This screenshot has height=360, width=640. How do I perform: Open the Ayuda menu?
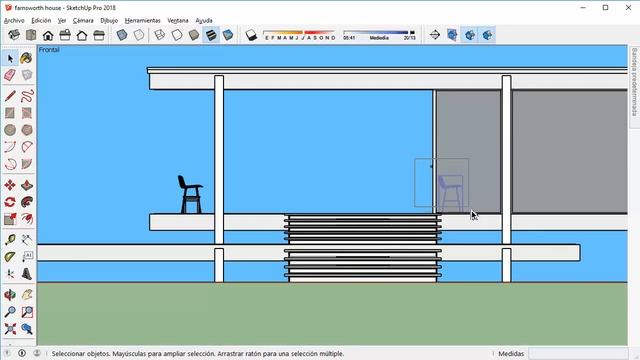(x=204, y=20)
